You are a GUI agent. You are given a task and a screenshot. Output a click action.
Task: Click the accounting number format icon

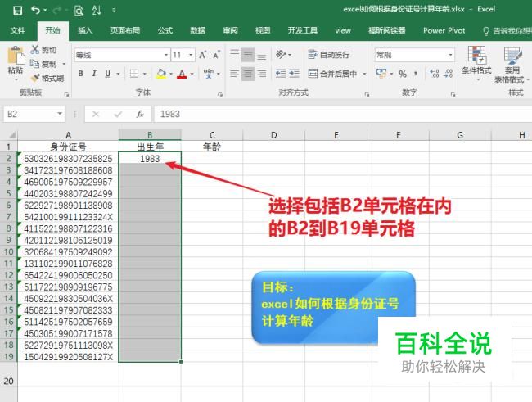[381, 74]
